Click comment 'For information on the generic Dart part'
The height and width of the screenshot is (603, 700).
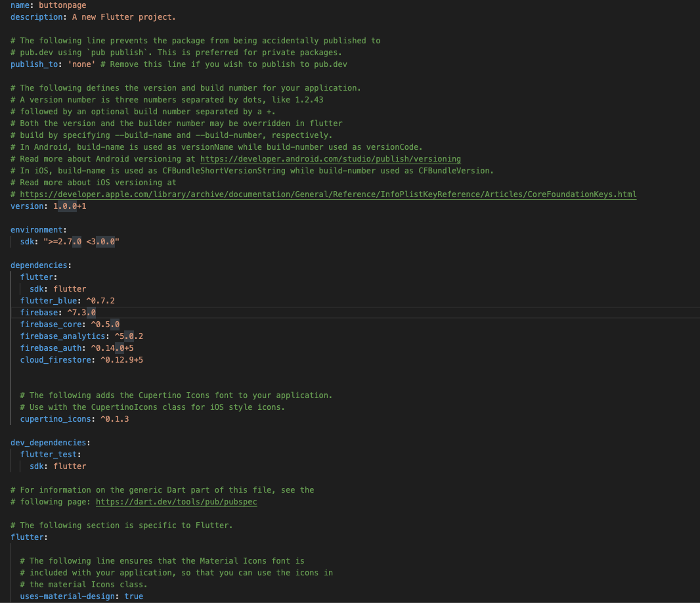tap(162, 490)
